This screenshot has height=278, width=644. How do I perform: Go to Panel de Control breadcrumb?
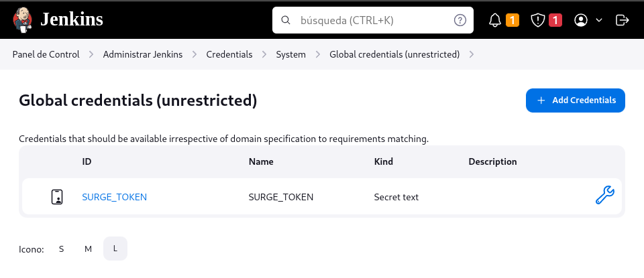(x=46, y=54)
